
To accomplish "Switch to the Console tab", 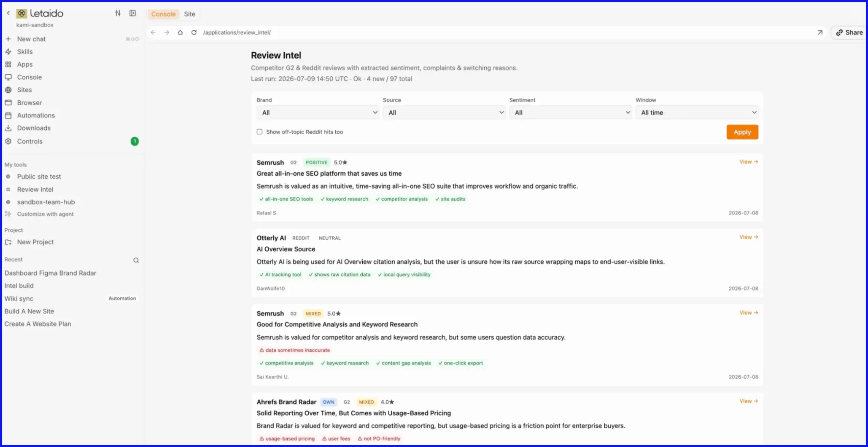I will (163, 14).
